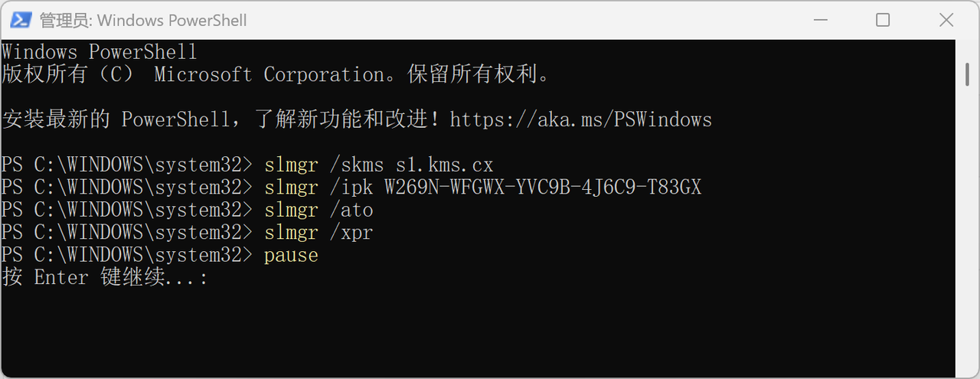
Task: Click the W269N product key text
Action: click(542, 187)
